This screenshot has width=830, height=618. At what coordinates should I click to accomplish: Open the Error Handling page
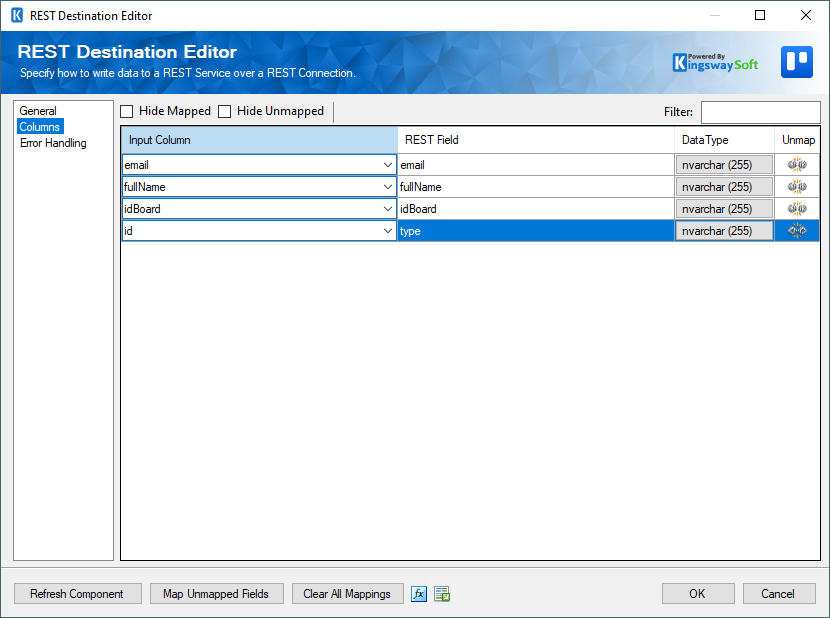click(53, 143)
